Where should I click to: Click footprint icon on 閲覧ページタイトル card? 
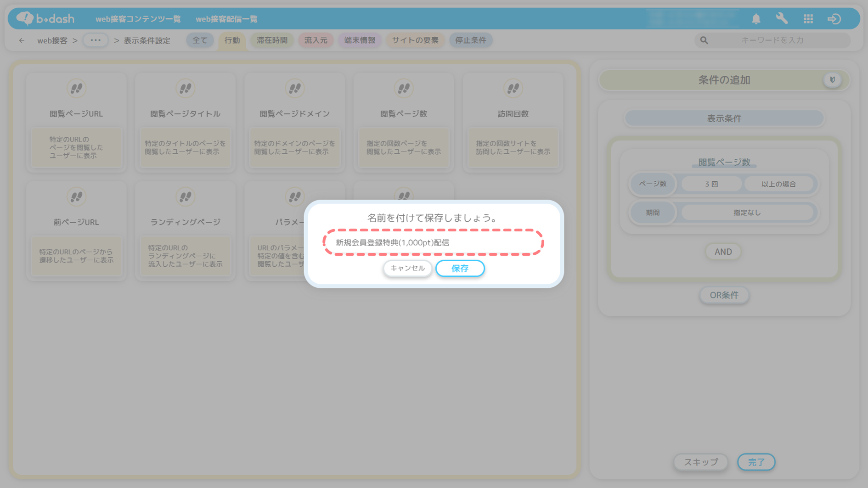tap(186, 88)
